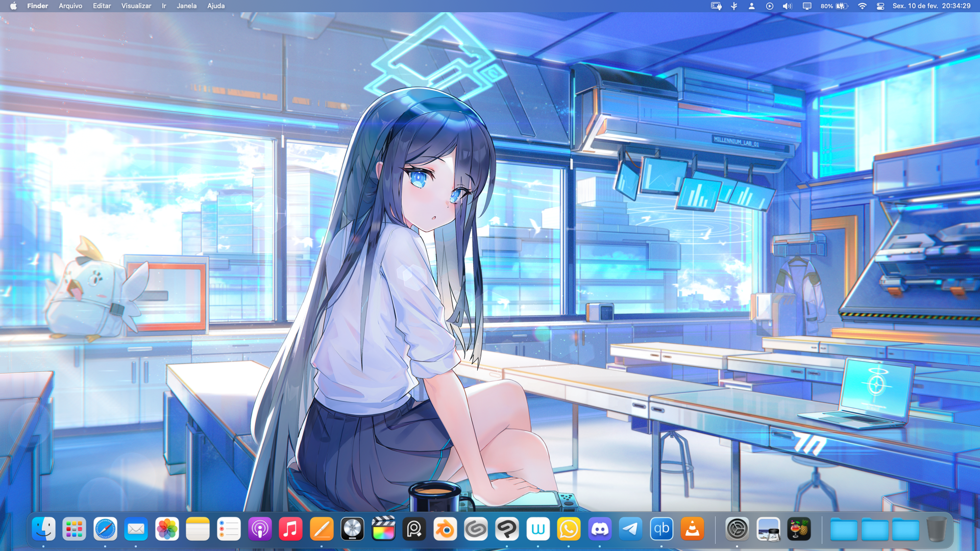The image size is (980, 551).
Task: Launch the Notes app
Action: point(198,529)
